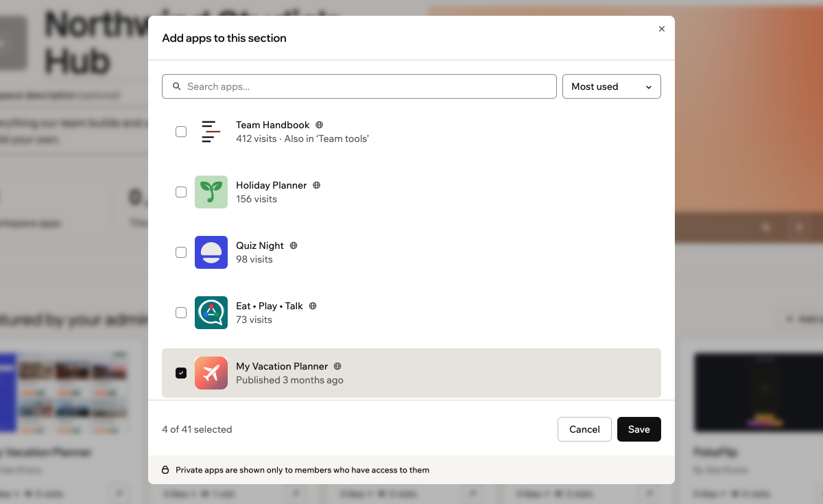Click the Cancel button
The width and height of the screenshot is (823, 504).
(584, 429)
